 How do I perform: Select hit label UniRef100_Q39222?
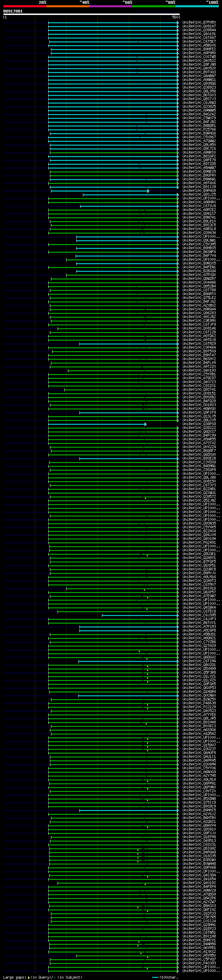(199, 428)
